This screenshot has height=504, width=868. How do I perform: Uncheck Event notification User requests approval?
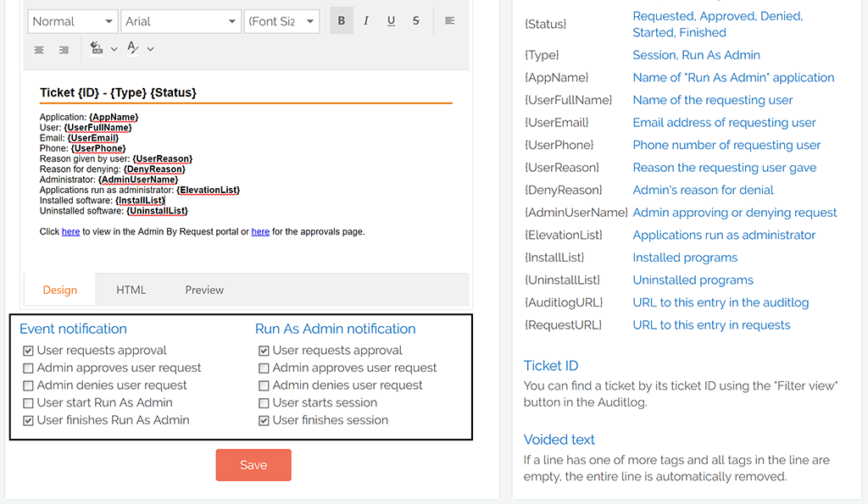(x=28, y=351)
